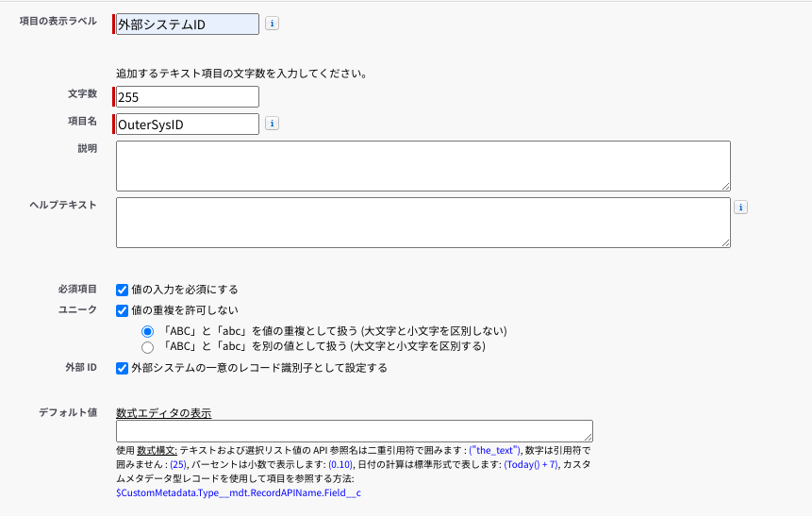Click info icon beside ヘルプテキスト box
Viewport: 812px width, 516px height.
[x=740, y=208]
